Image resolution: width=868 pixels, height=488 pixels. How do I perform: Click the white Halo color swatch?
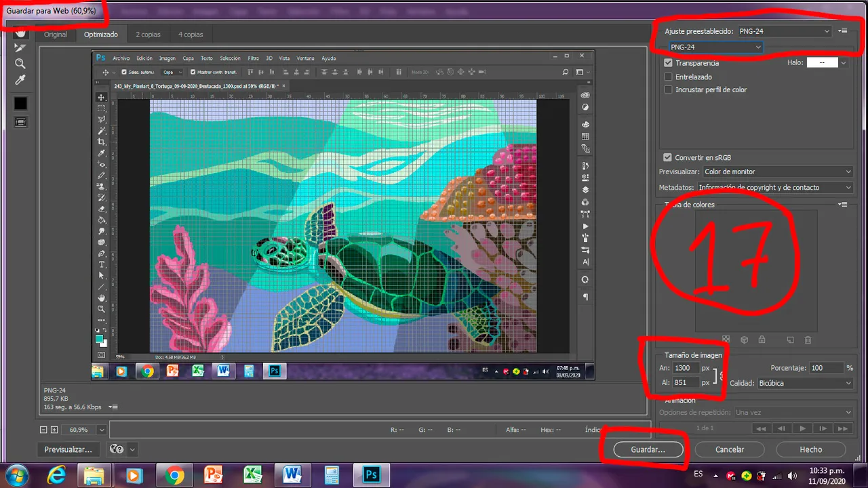(822, 62)
